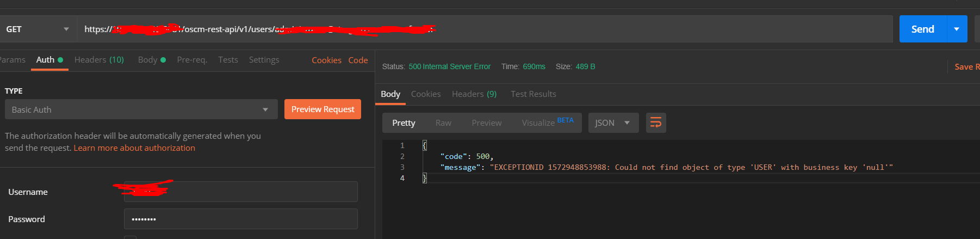Click the 500 Internal Server Error status
The height and width of the screenshot is (239, 980).
pyautogui.click(x=449, y=66)
